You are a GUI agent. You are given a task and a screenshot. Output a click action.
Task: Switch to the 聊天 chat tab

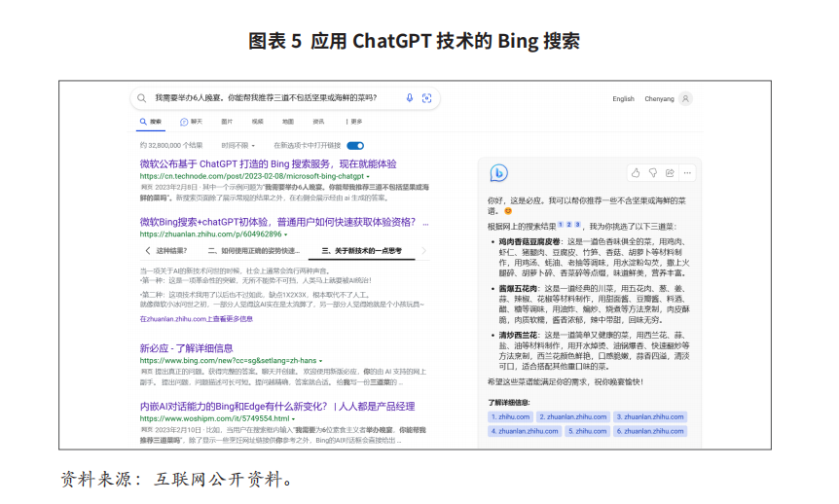[x=191, y=122]
